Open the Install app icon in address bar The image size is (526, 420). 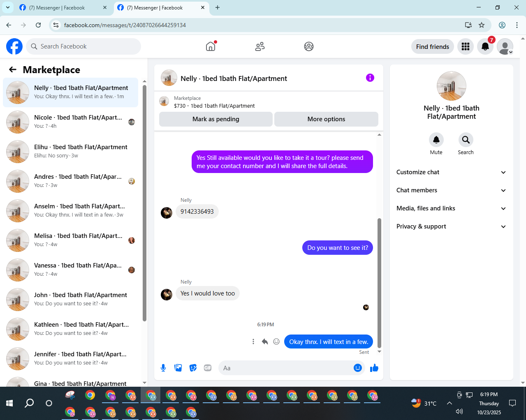pyautogui.click(x=468, y=25)
